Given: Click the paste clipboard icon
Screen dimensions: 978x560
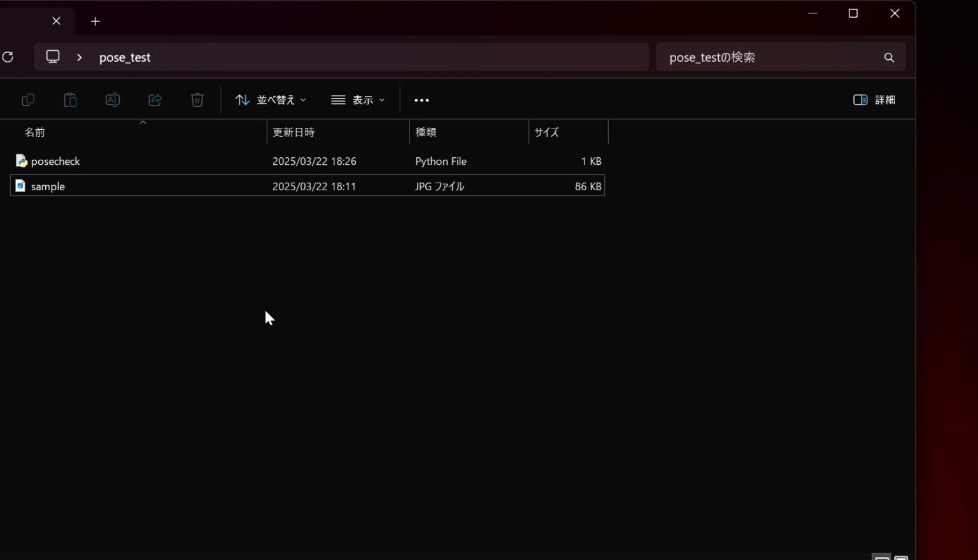Looking at the screenshot, I should (70, 100).
